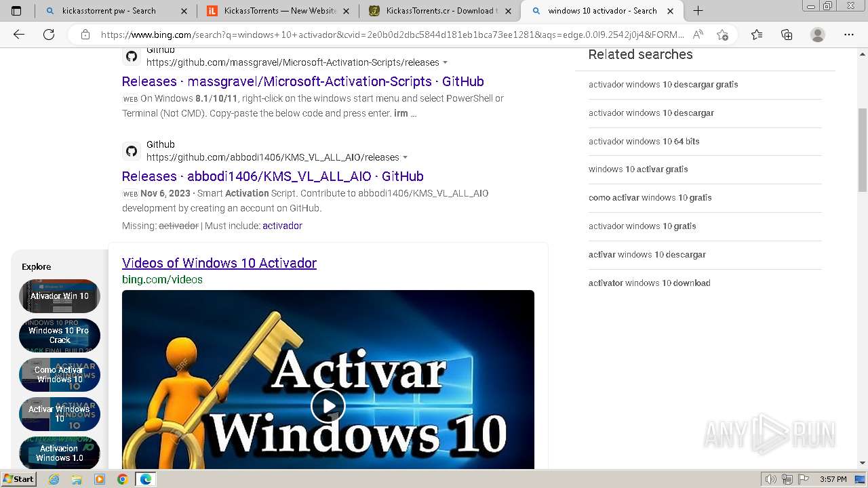Open File Explorer from the taskbar

pyautogui.click(x=77, y=479)
